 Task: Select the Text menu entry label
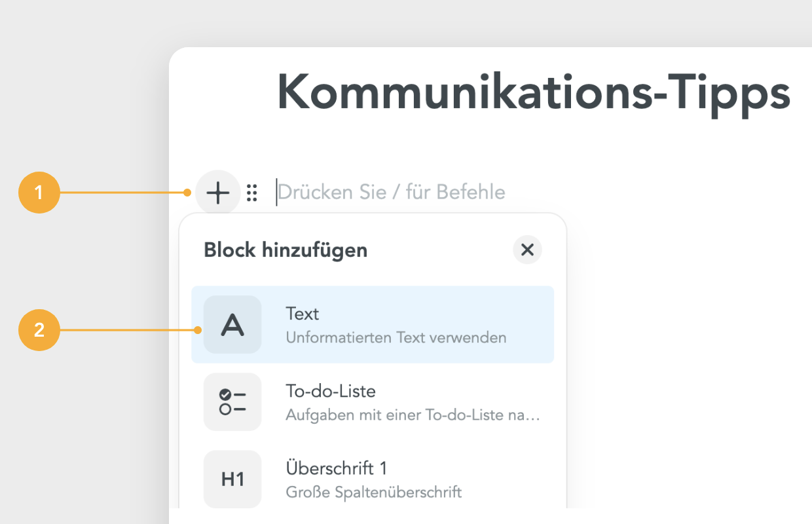[303, 314]
